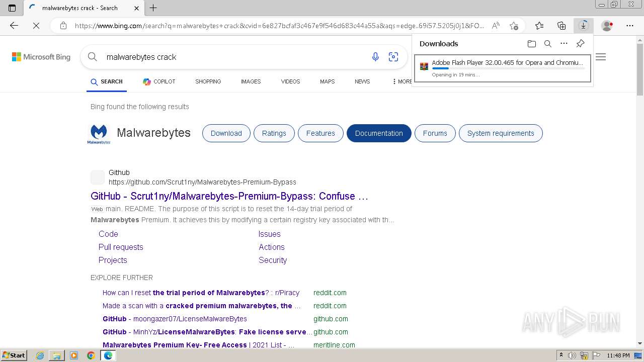Click the Documentation pill button
The image size is (644, 362).
point(379,133)
